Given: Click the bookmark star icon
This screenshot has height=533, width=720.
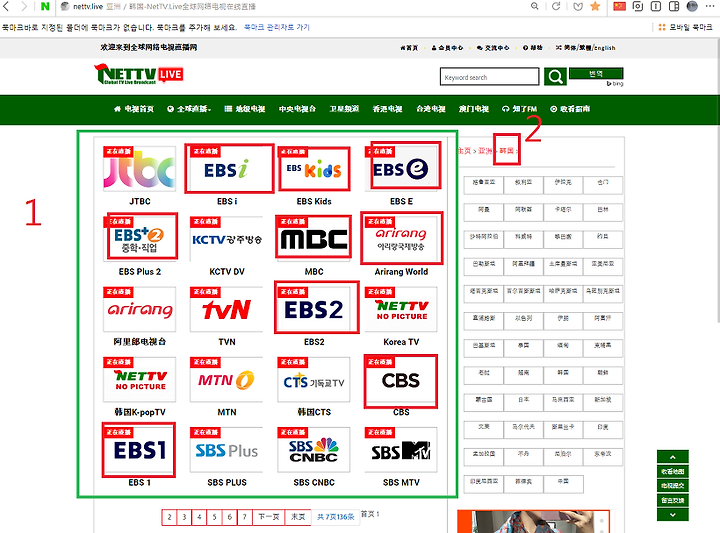Looking at the screenshot, I should (595, 6).
